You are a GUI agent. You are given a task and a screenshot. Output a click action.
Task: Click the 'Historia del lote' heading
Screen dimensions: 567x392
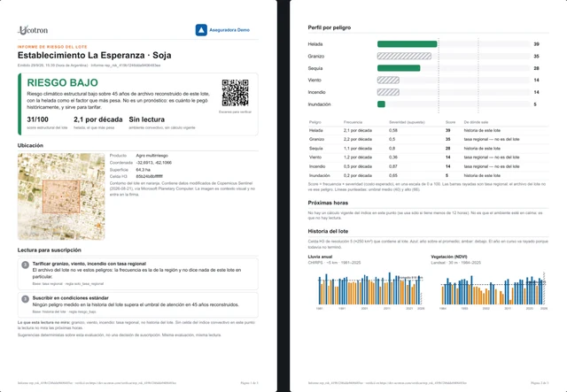(x=328, y=231)
